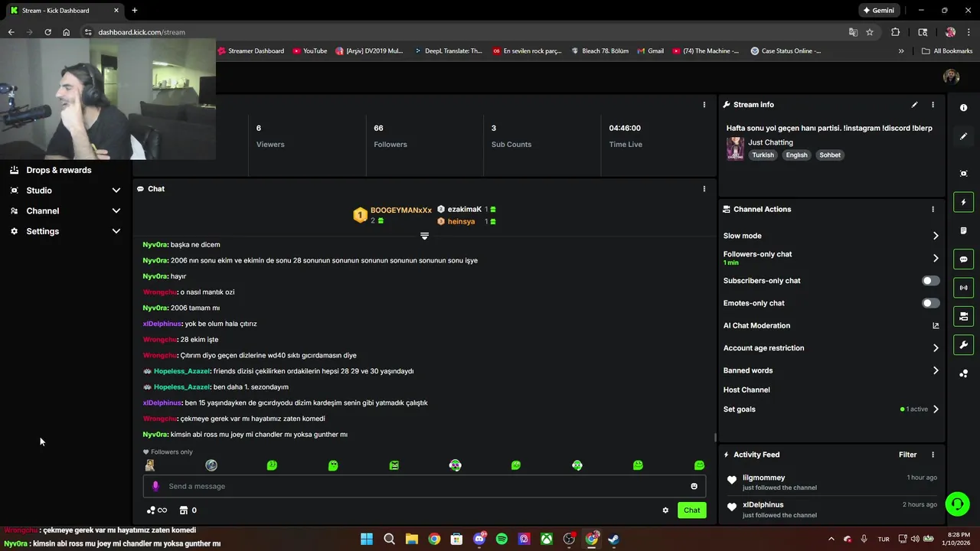Screen dimensions: 980x551
Task: Open Spotify from the taskbar
Action: coord(501,539)
